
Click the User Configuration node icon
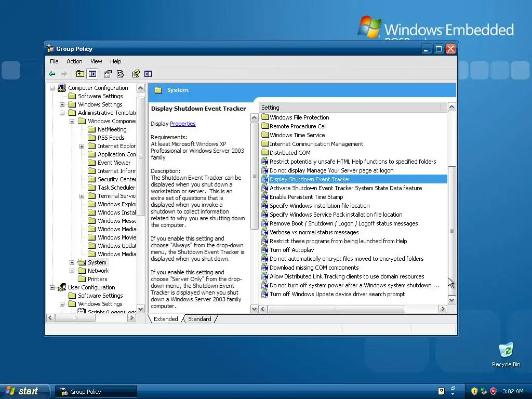pyautogui.click(x=62, y=287)
